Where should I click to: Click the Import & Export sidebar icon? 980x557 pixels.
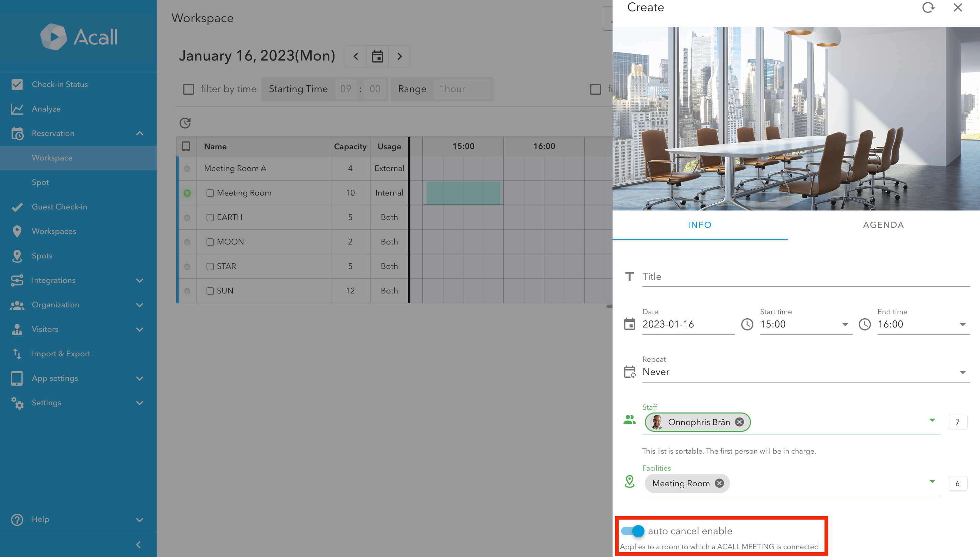[x=17, y=354]
